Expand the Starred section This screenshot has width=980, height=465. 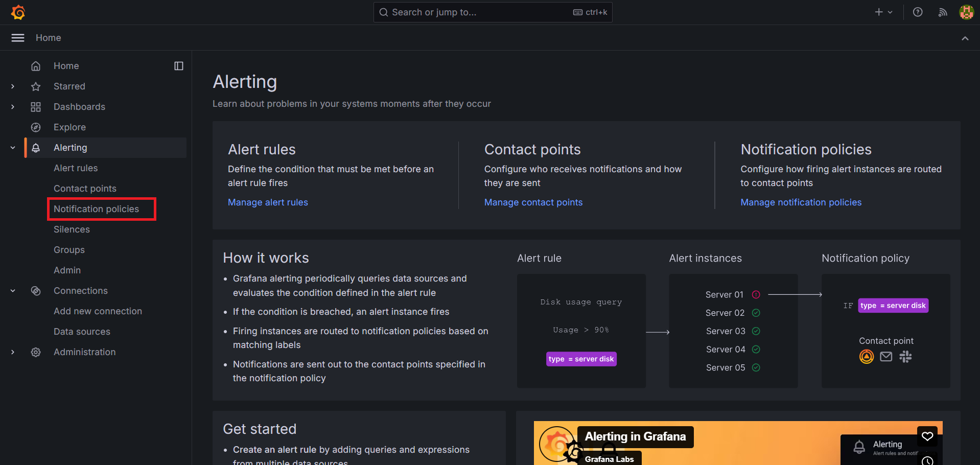13,86
